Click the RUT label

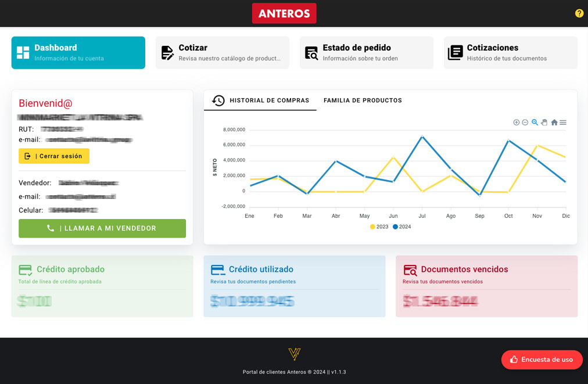26,130
